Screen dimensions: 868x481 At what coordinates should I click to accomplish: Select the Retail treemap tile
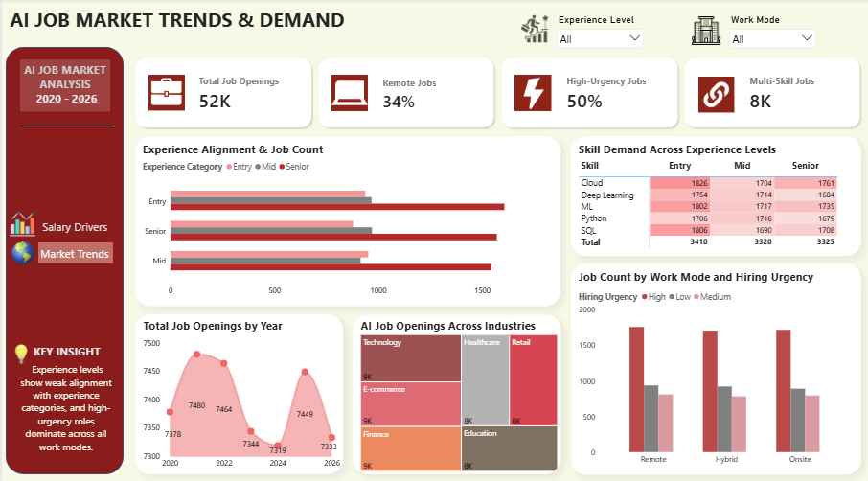pyautogui.click(x=533, y=380)
